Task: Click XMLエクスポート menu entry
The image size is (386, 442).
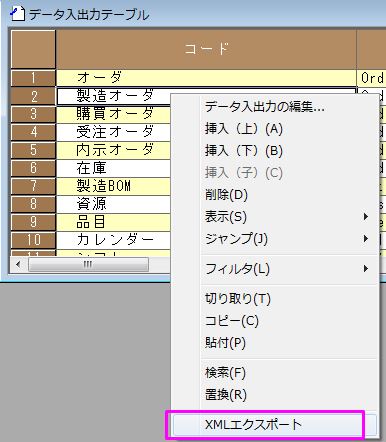Action: tap(274, 425)
